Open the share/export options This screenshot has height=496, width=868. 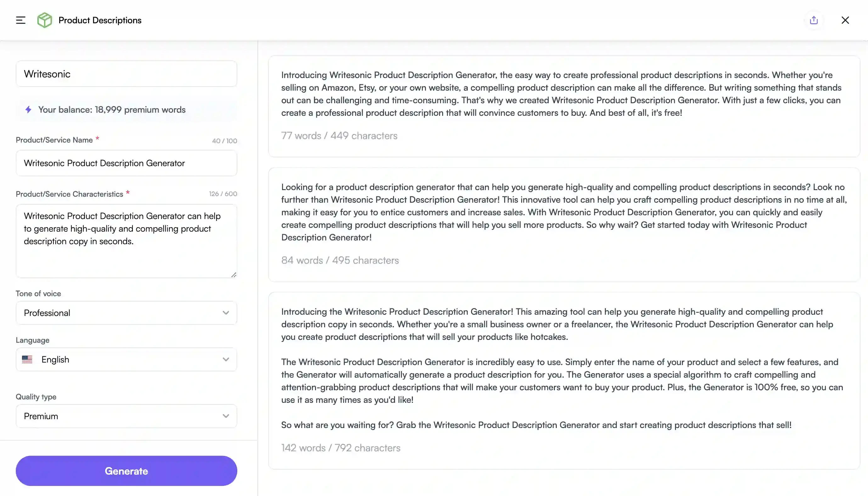coord(814,20)
